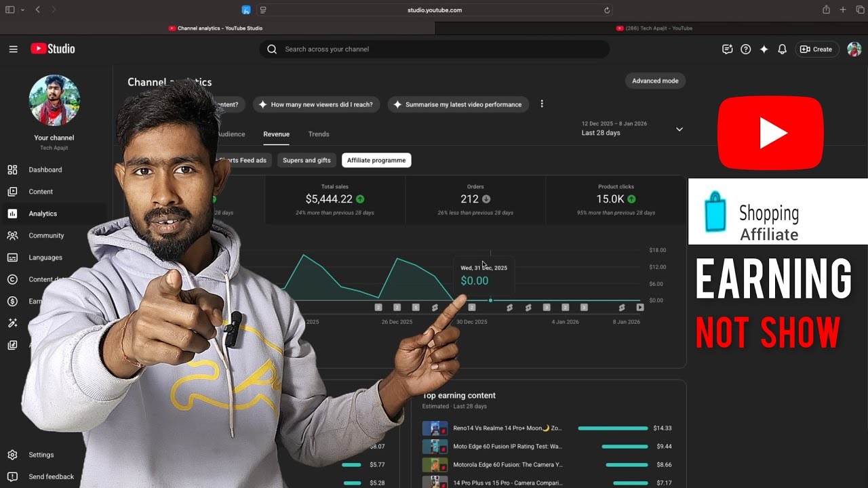Open the Content icon in the sidebar
The width and height of the screenshot is (868, 488).
tap(12, 192)
